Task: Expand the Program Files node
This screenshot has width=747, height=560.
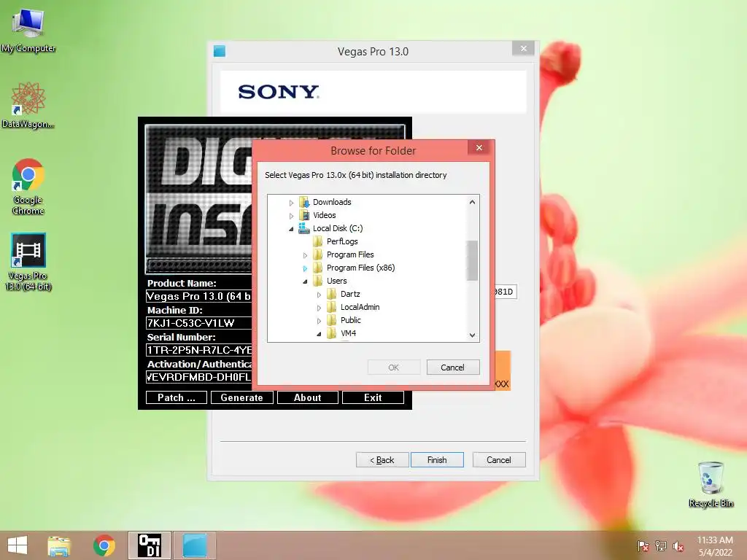Action: click(x=305, y=255)
